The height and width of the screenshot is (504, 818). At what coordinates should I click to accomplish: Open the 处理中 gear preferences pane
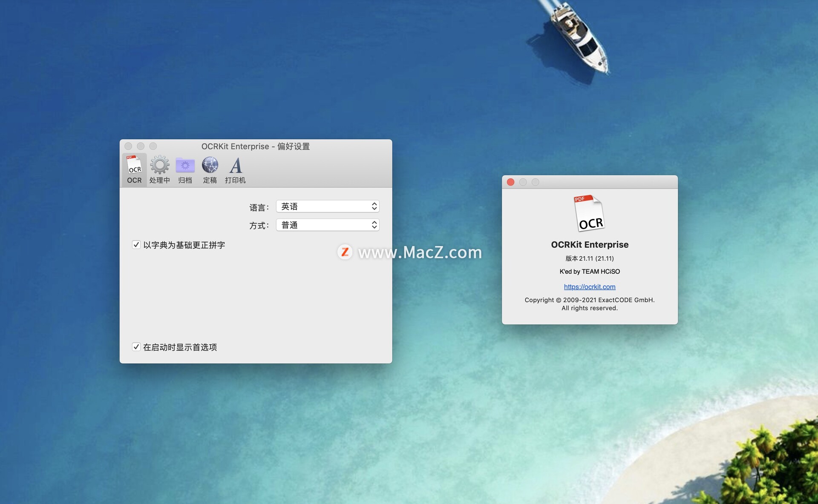pos(159,169)
